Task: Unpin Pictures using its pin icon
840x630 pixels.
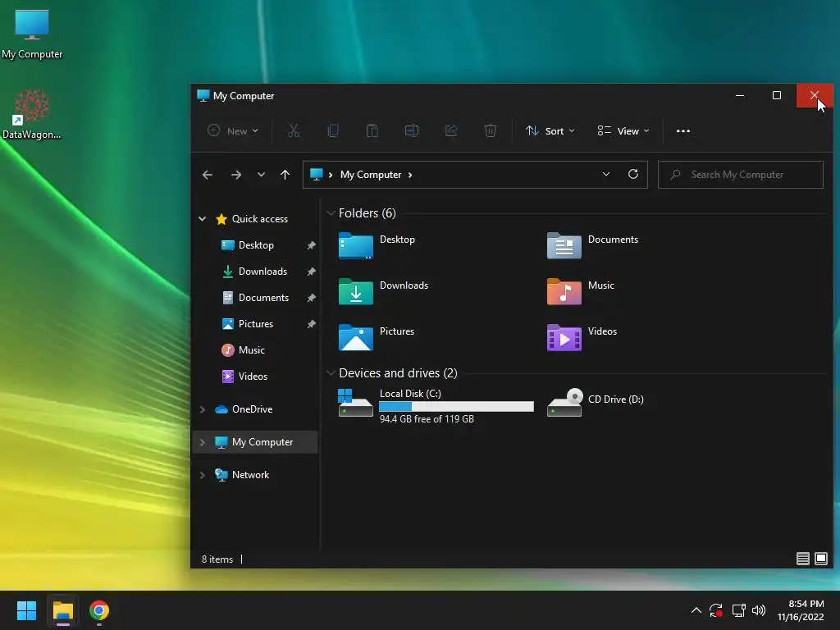Action: (x=311, y=324)
